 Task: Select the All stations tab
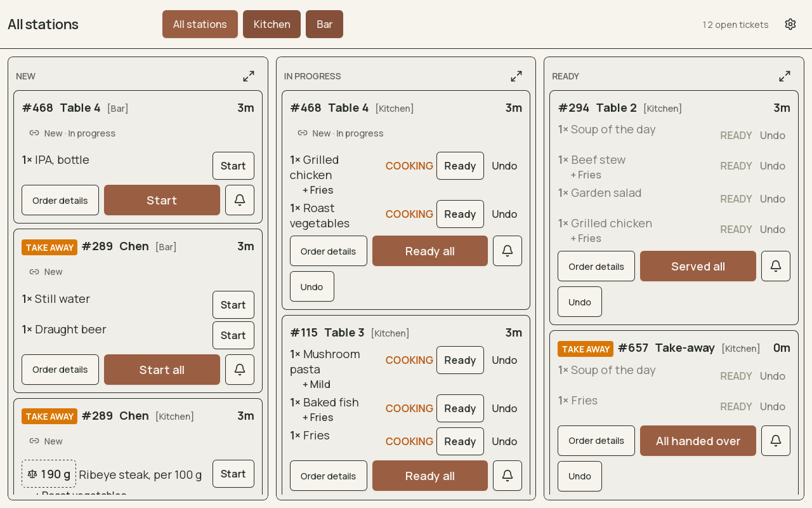pos(200,24)
